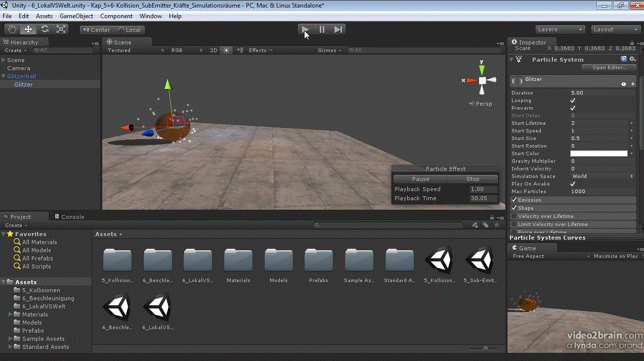Screen dimensions: 644x361
Task: Open the Project panel Create menu
Action: [x=16, y=225]
